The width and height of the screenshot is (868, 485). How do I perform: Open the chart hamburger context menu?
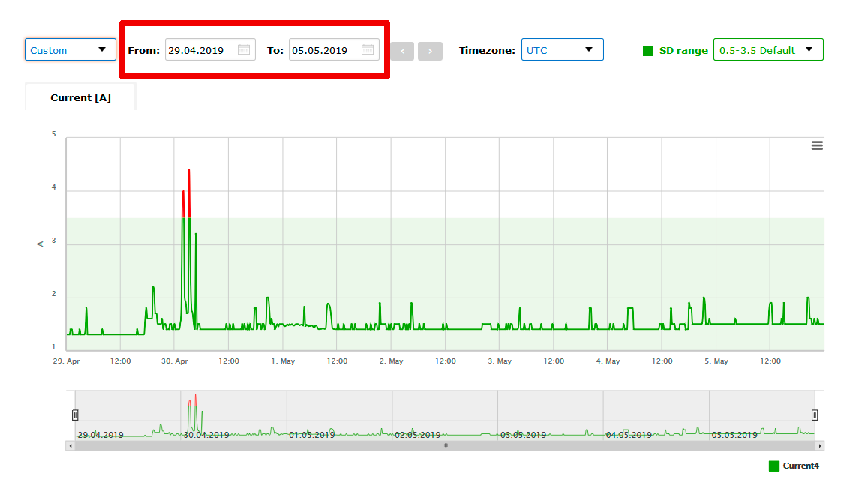tap(817, 146)
